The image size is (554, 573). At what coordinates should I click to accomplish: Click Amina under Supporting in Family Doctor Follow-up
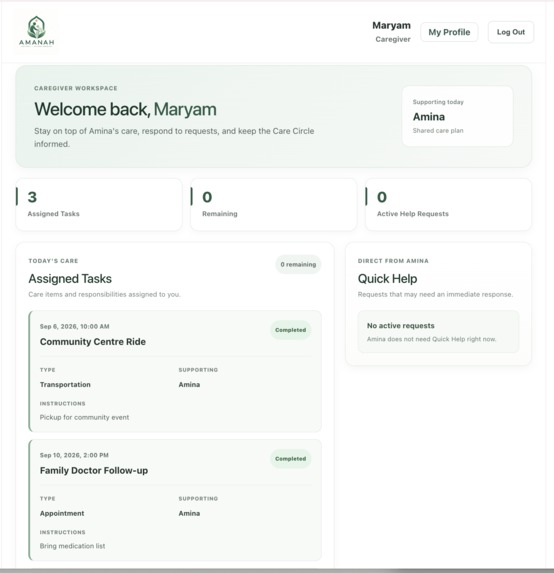[x=189, y=513]
